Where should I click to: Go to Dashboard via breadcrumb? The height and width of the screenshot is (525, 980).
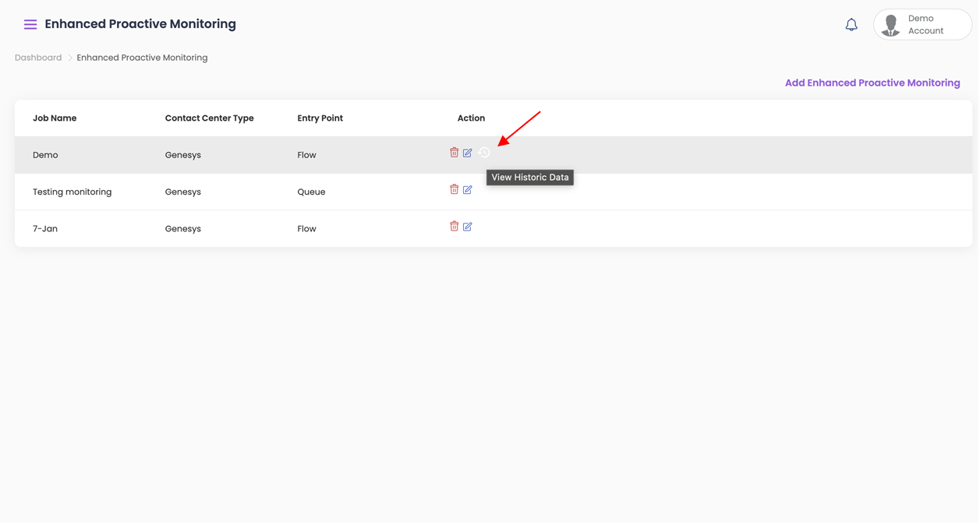tap(38, 58)
